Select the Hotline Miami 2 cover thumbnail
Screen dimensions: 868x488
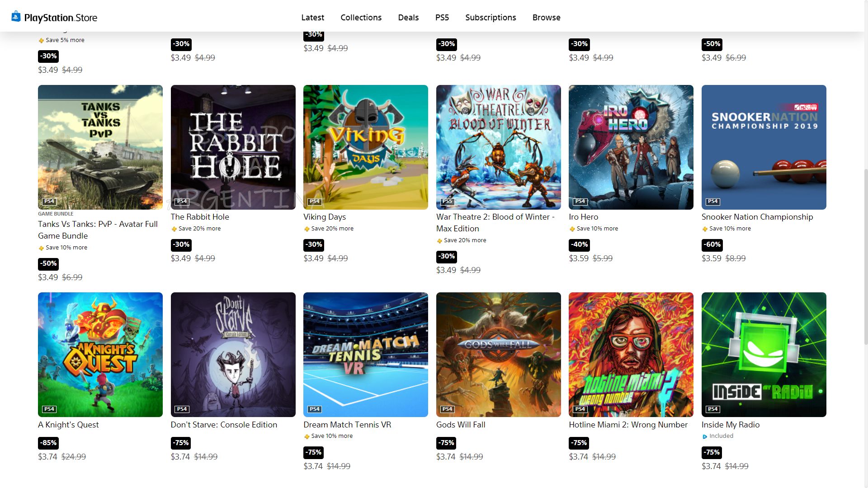(631, 355)
